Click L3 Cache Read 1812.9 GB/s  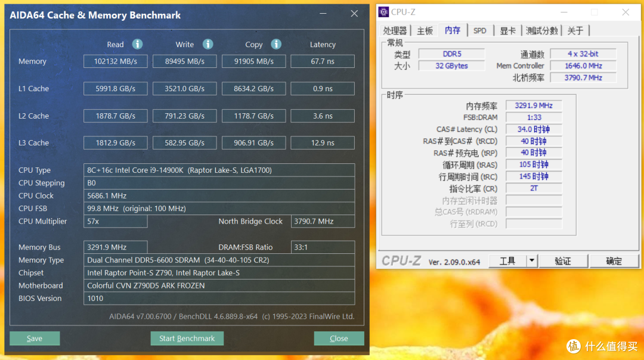click(116, 143)
